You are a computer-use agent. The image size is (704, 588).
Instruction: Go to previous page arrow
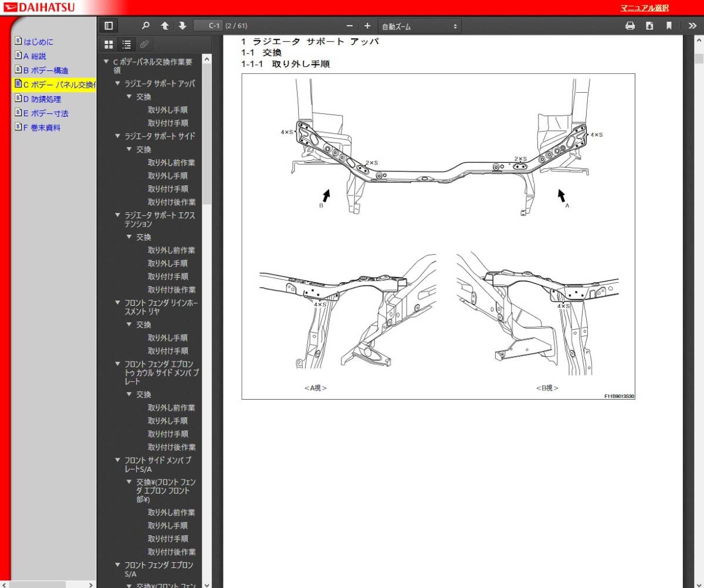(x=165, y=26)
